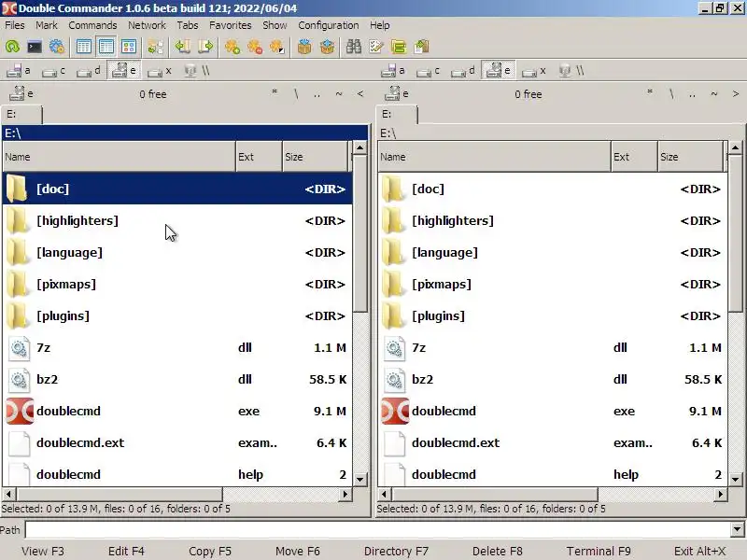
Task: Click the View F3 button
Action: pos(43,551)
